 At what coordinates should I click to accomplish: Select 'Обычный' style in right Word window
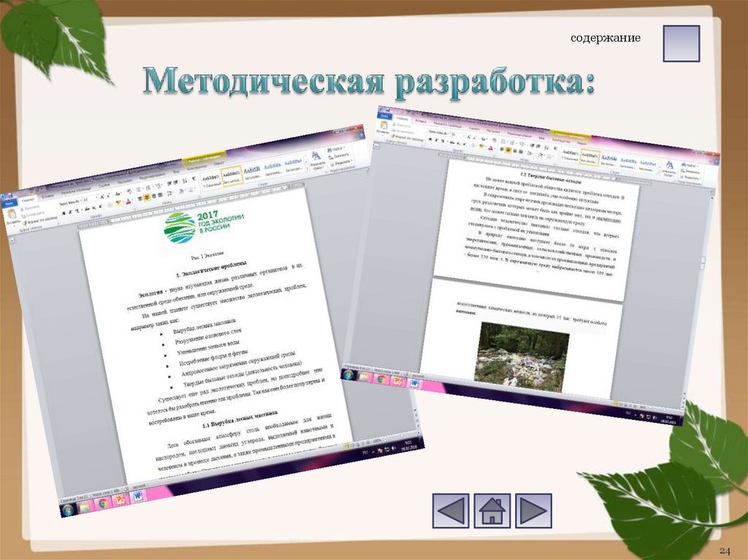point(570,155)
